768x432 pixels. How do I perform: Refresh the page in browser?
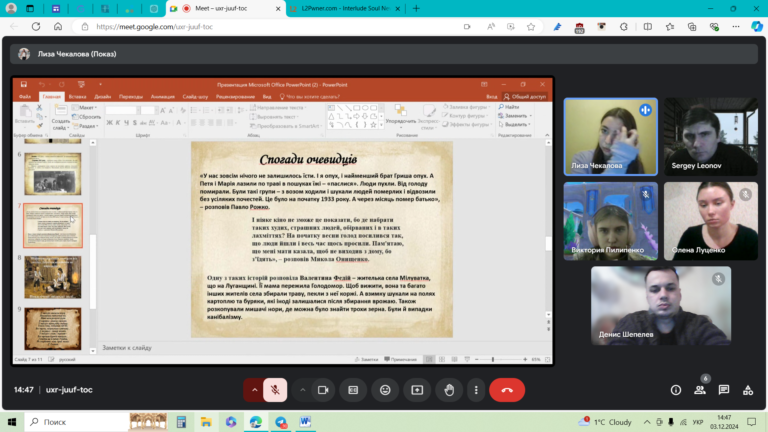click(36, 26)
